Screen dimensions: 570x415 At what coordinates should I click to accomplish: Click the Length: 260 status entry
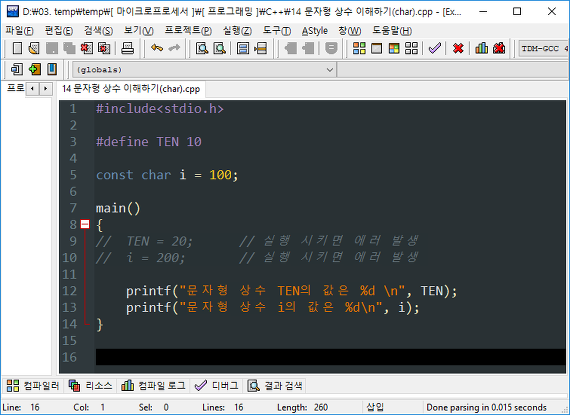tap(302, 407)
